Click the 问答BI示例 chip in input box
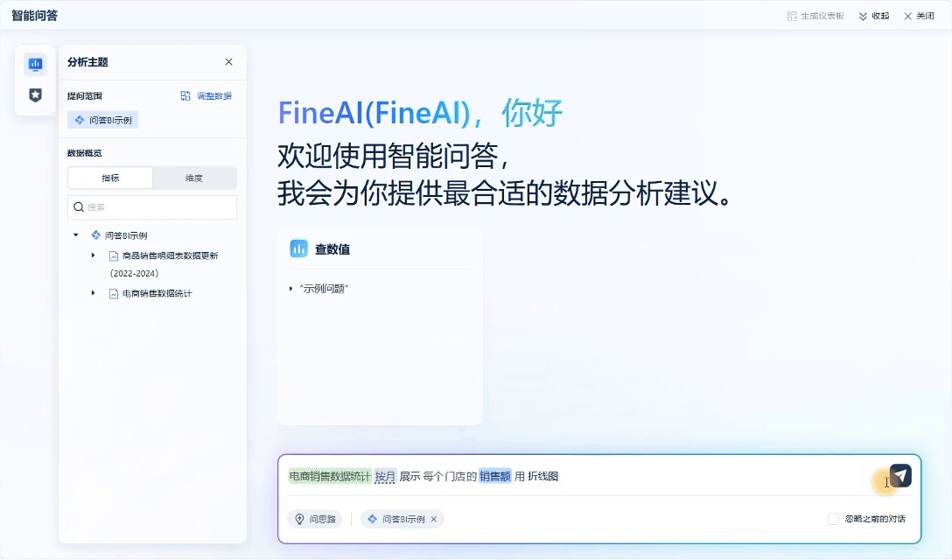The height and width of the screenshot is (560, 952). click(x=402, y=519)
